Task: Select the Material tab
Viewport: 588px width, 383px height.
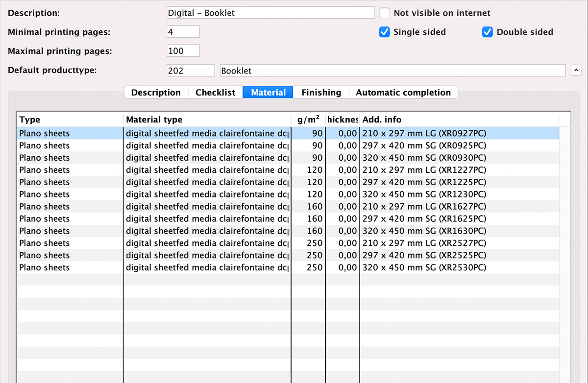Action: 268,92
